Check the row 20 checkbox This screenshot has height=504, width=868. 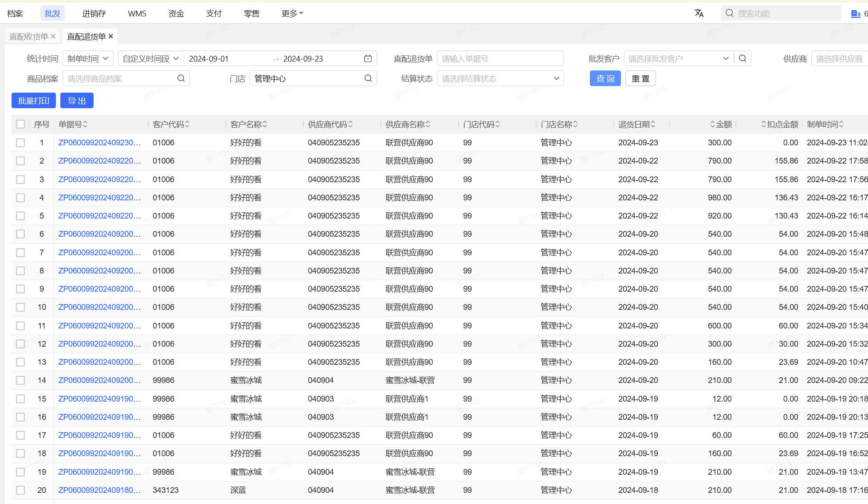point(20,490)
